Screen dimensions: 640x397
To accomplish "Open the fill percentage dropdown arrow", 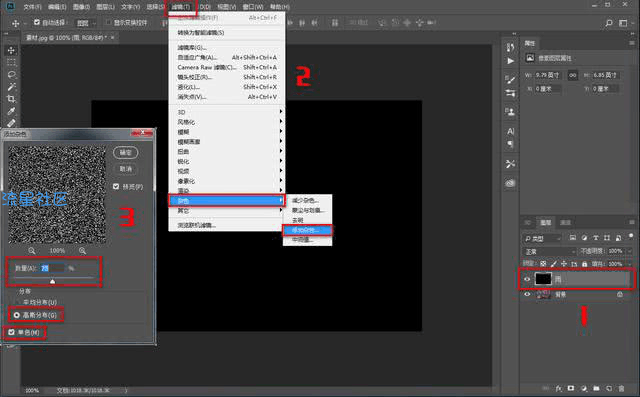I will coord(630,264).
